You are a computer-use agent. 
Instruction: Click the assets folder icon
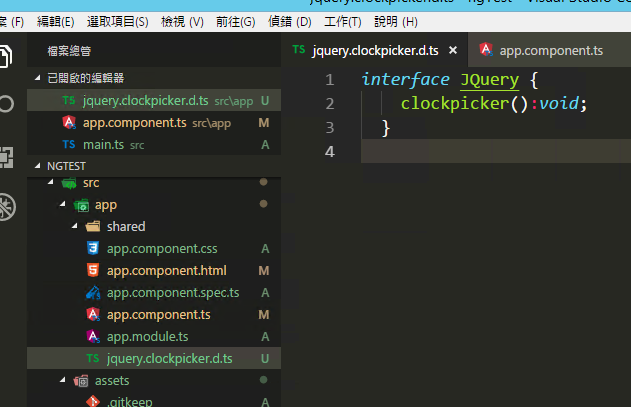(81, 380)
